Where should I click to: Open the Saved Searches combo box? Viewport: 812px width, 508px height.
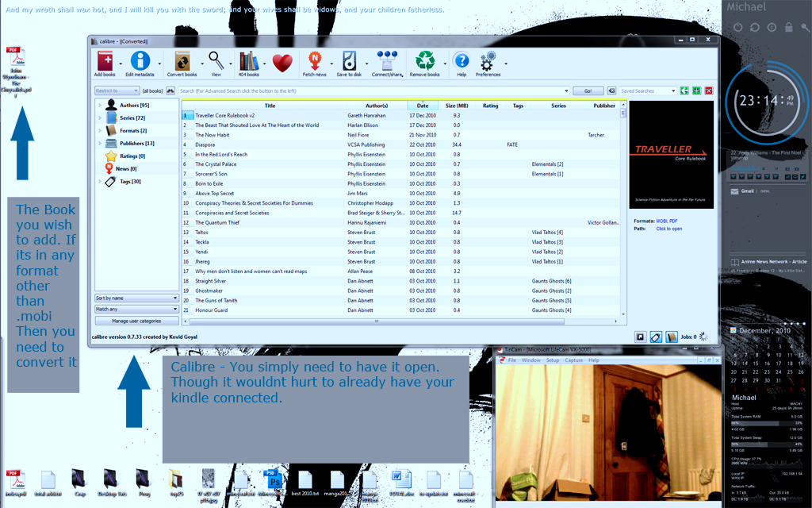(648, 90)
